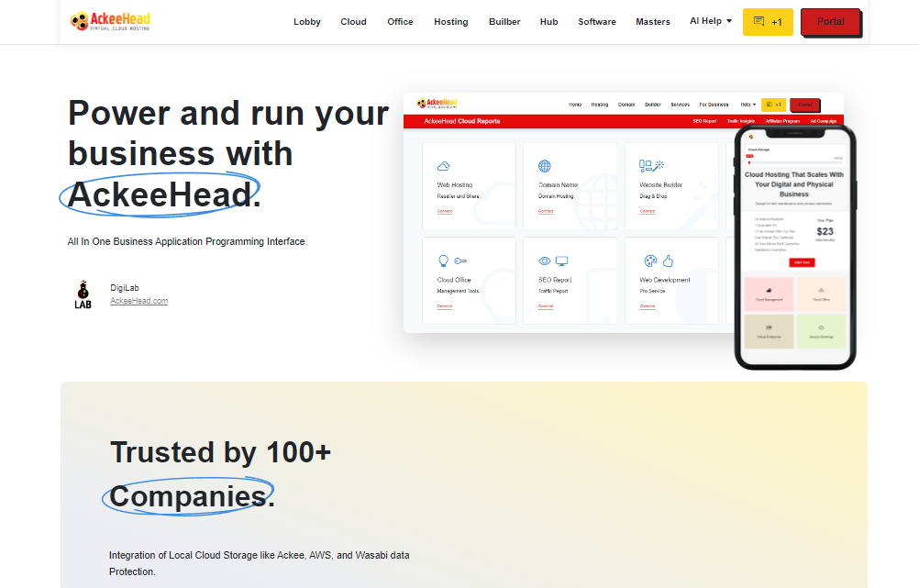Click the Connect link under Web Hosting

[445, 211]
